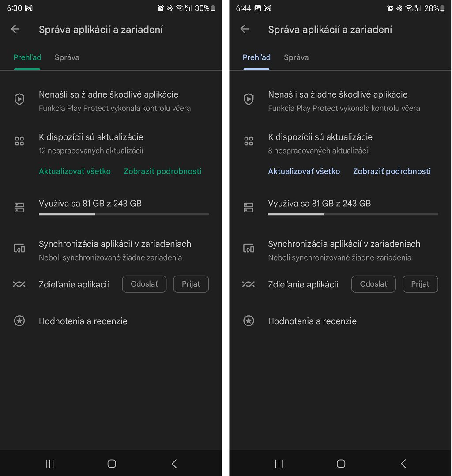Tap the green Zobraziť podrobnosti link
Screen dimensions: 452x476
pos(162,171)
